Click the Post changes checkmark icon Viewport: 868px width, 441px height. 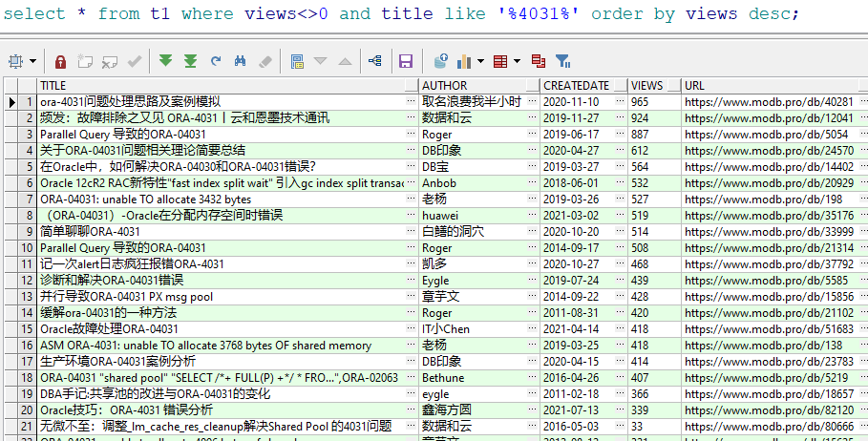(135, 61)
